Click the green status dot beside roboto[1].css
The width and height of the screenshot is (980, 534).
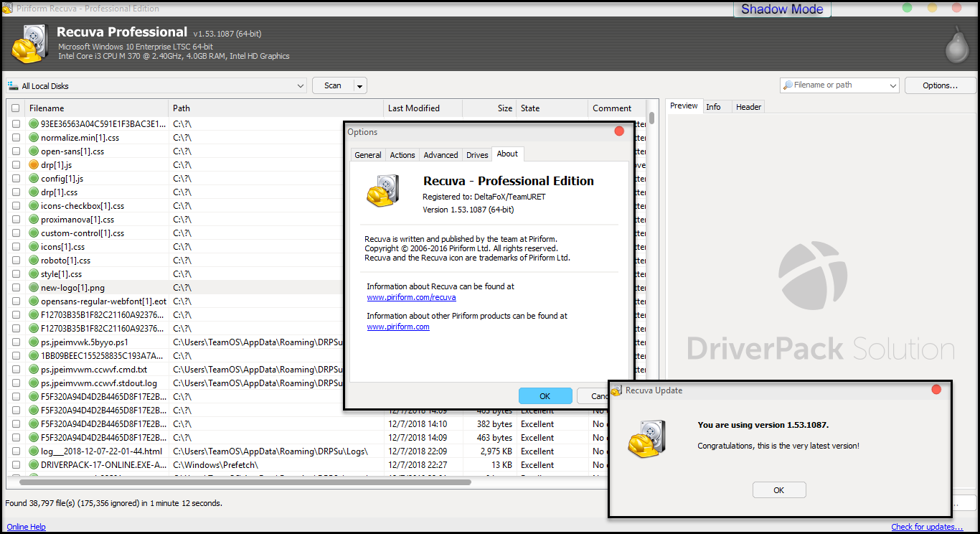pyautogui.click(x=33, y=261)
